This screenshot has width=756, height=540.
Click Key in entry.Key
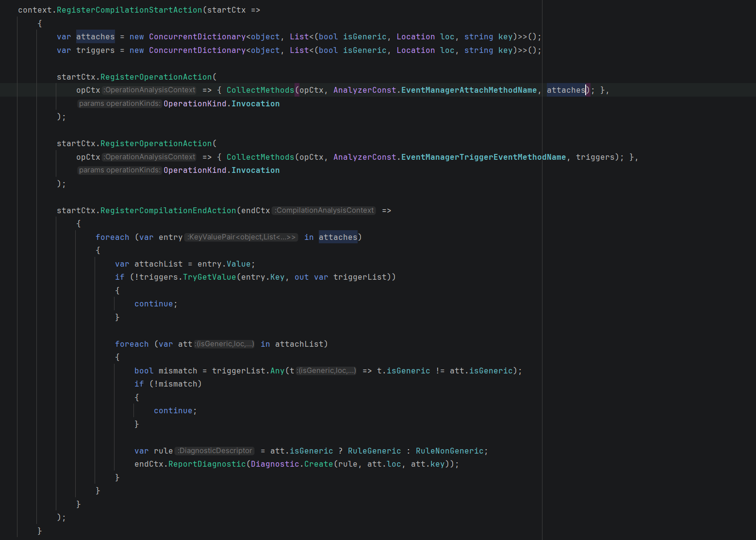[278, 277]
